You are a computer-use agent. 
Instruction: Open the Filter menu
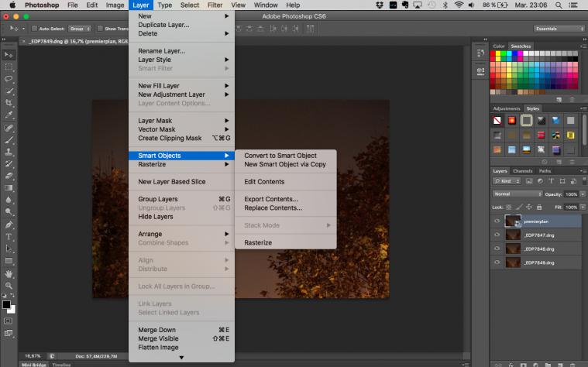tap(215, 5)
